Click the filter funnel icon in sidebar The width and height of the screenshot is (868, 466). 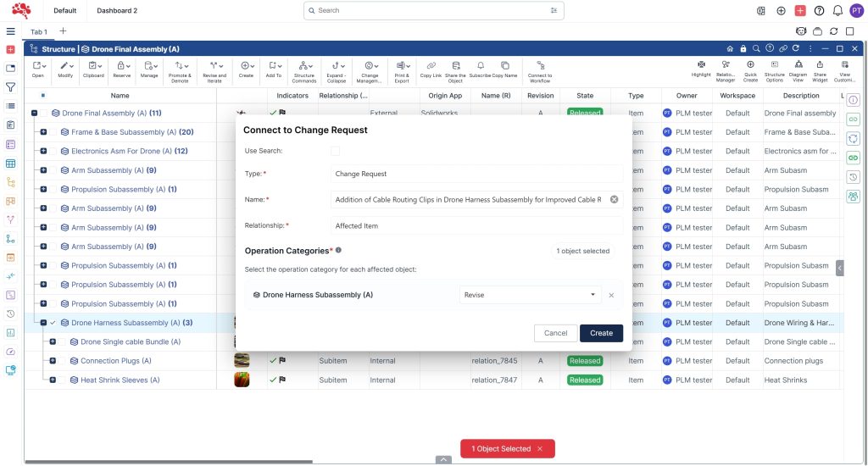10,87
